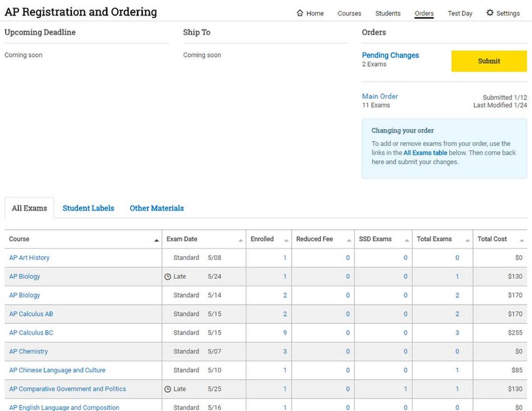The width and height of the screenshot is (532, 411).
Task: Click the Settings gear icon
Action: tap(490, 13)
